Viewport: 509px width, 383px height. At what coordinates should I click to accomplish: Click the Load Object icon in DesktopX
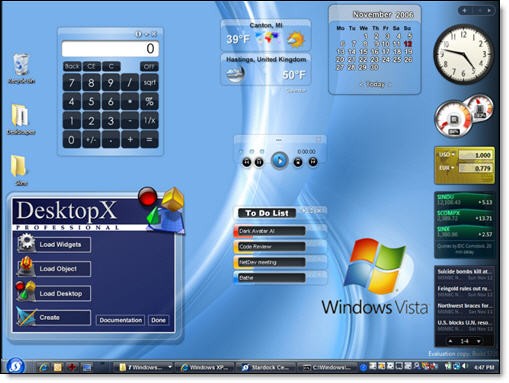(x=26, y=267)
